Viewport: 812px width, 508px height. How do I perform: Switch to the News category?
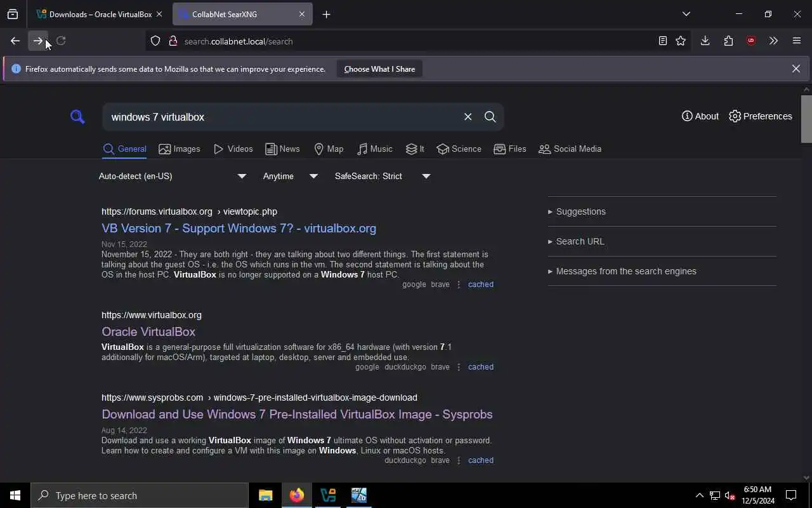282,149
